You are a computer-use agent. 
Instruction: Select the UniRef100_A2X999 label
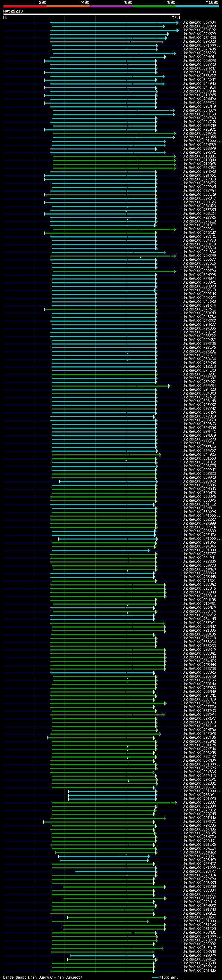[199, 524]
